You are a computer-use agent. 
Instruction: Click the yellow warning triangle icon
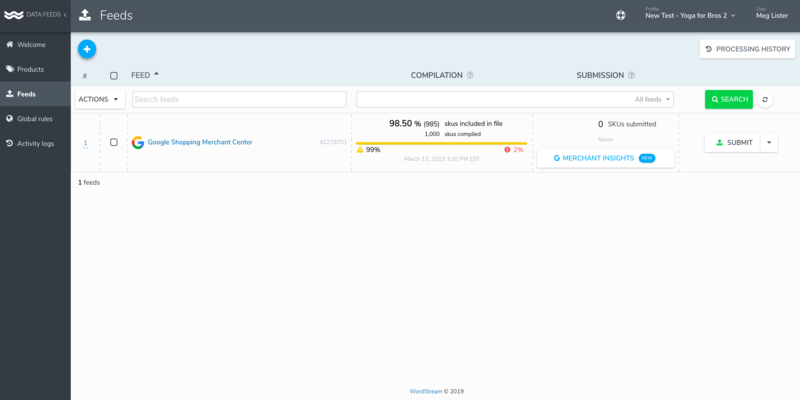click(360, 150)
